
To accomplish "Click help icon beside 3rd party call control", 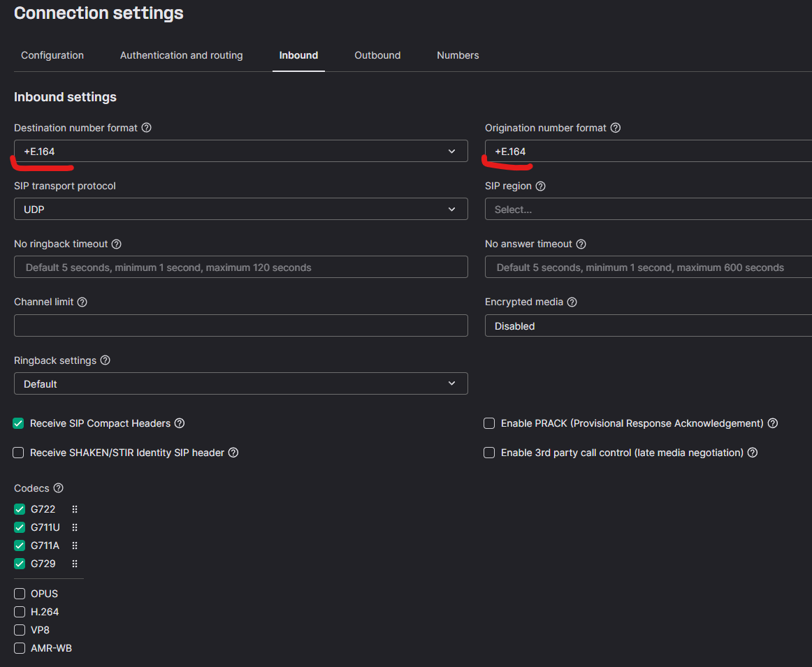I will point(753,453).
